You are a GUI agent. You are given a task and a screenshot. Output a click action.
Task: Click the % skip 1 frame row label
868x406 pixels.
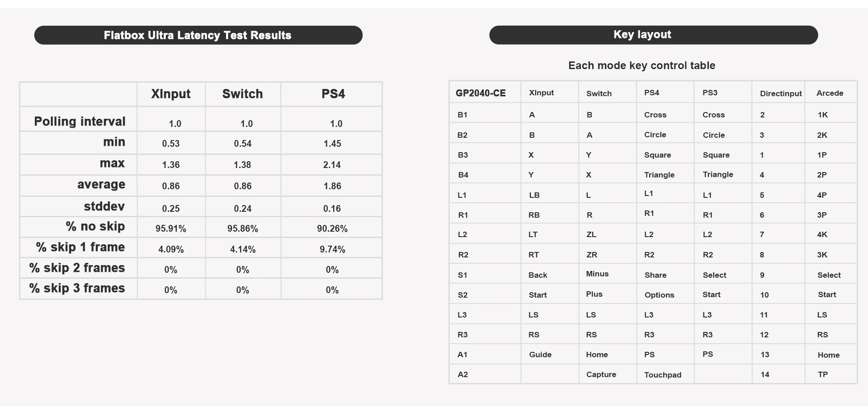(x=80, y=247)
